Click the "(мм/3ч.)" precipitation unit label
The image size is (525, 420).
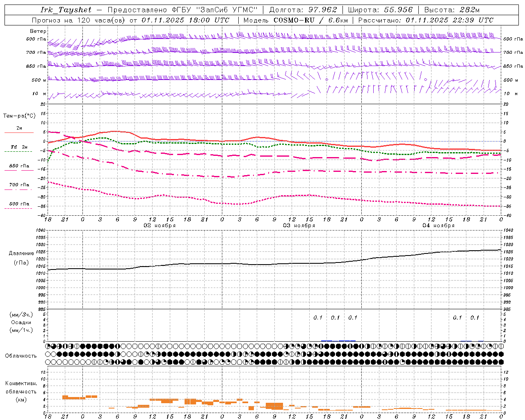pyautogui.click(x=21, y=315)
